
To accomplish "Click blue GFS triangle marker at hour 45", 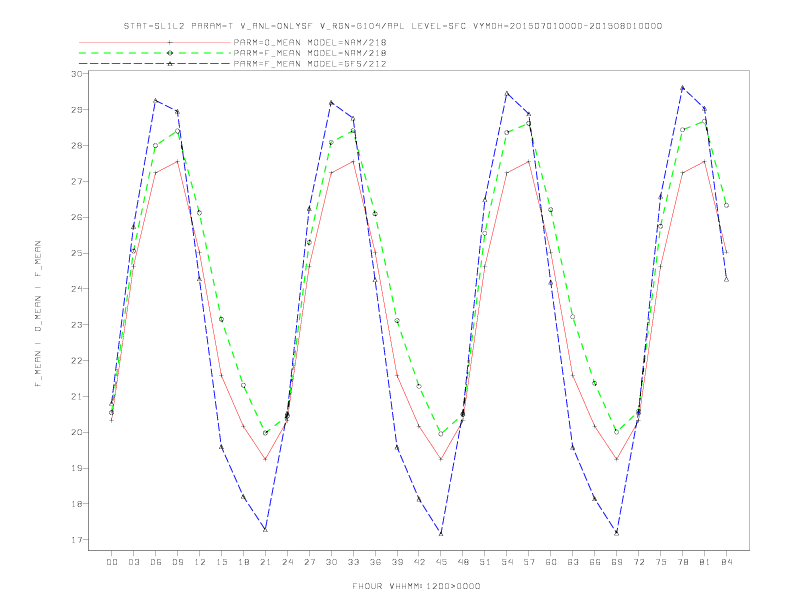I will point(441,533).
